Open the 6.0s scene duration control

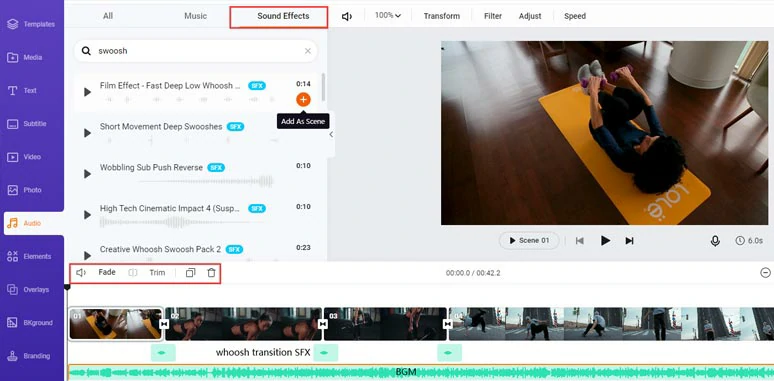click(749, 241)
